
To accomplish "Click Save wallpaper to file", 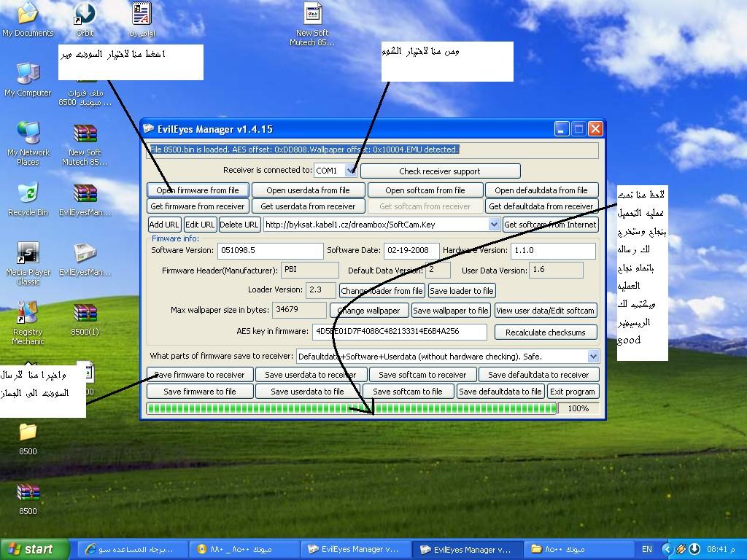I will click(451, 311).
